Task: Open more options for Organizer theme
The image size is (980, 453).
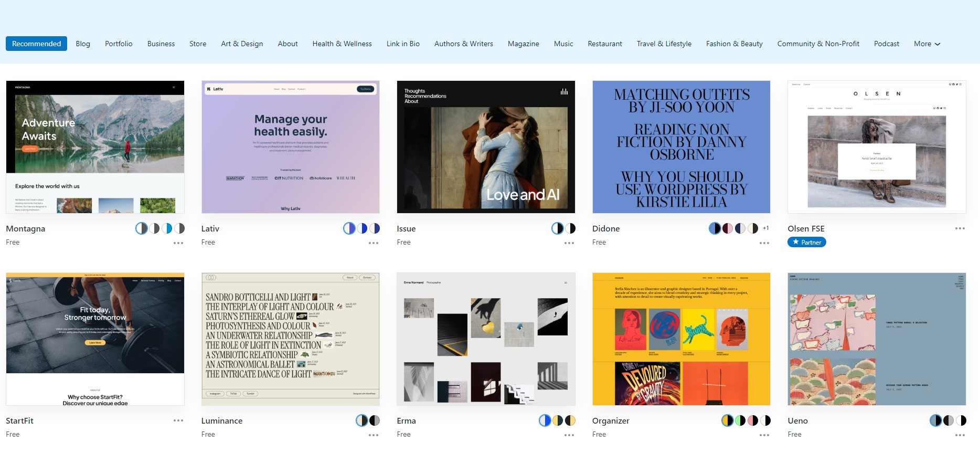Action: click(x=764, y=435)
